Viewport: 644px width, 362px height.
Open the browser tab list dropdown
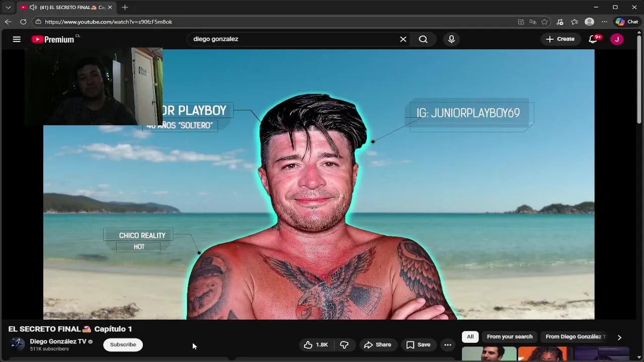[8, 8]
